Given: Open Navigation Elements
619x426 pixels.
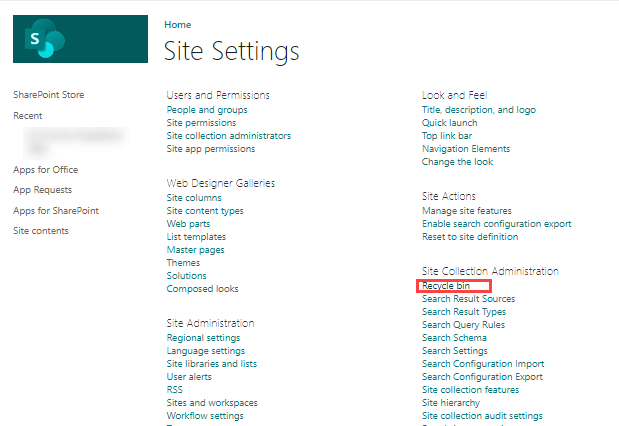Looking at the screenshot, I should coord(466,149).
